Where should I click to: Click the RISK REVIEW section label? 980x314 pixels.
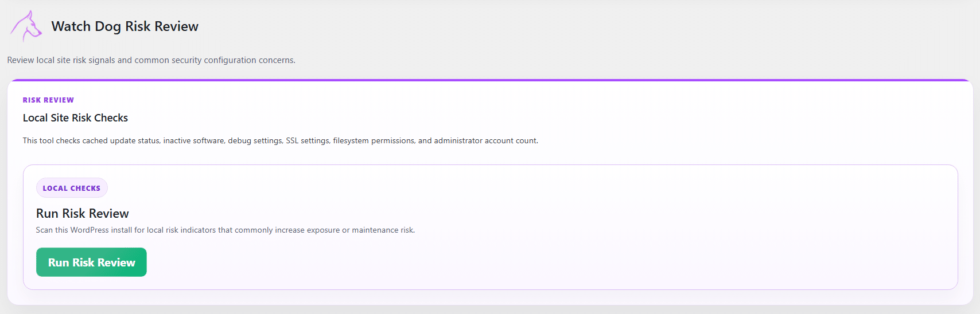coord(48,100)
